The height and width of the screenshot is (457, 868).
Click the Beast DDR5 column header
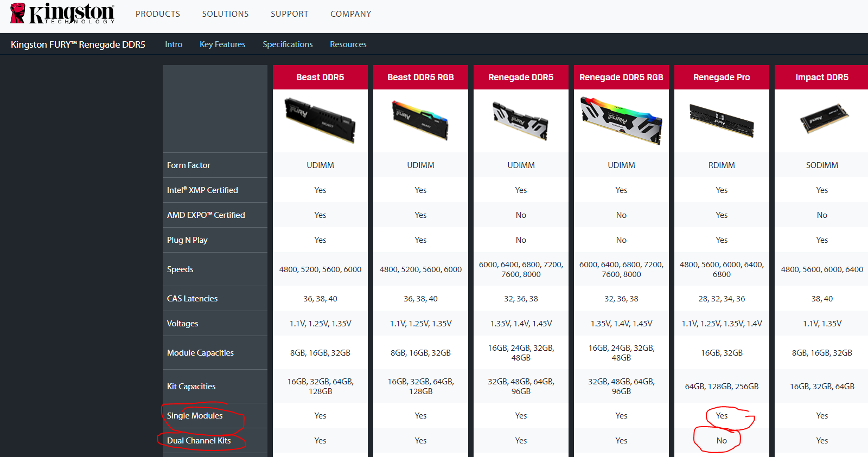click(x=320, y=77)
